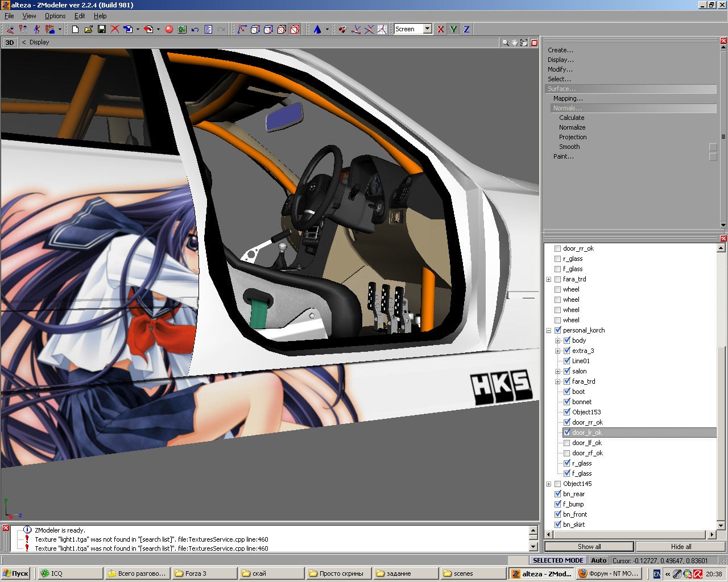Open dropdown arrow next to Export icon
The image size is (728, 582).
(158, 29)
